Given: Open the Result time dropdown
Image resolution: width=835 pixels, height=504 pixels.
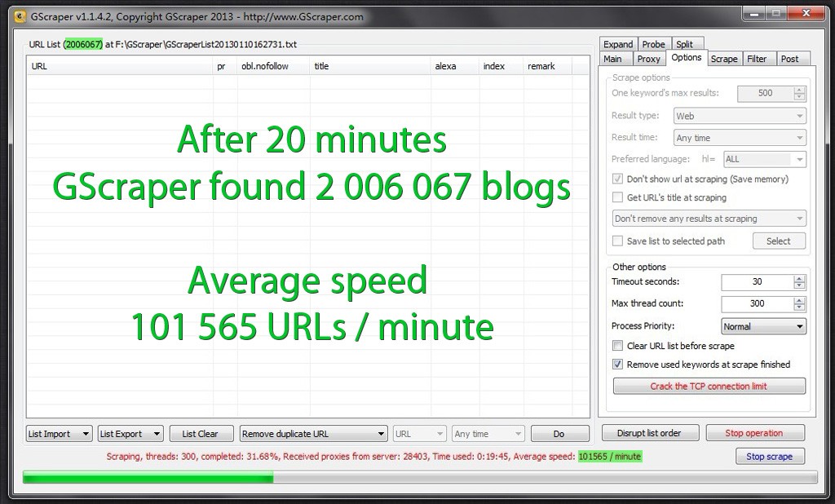Looking at the screenshot, I should (740, 138).
